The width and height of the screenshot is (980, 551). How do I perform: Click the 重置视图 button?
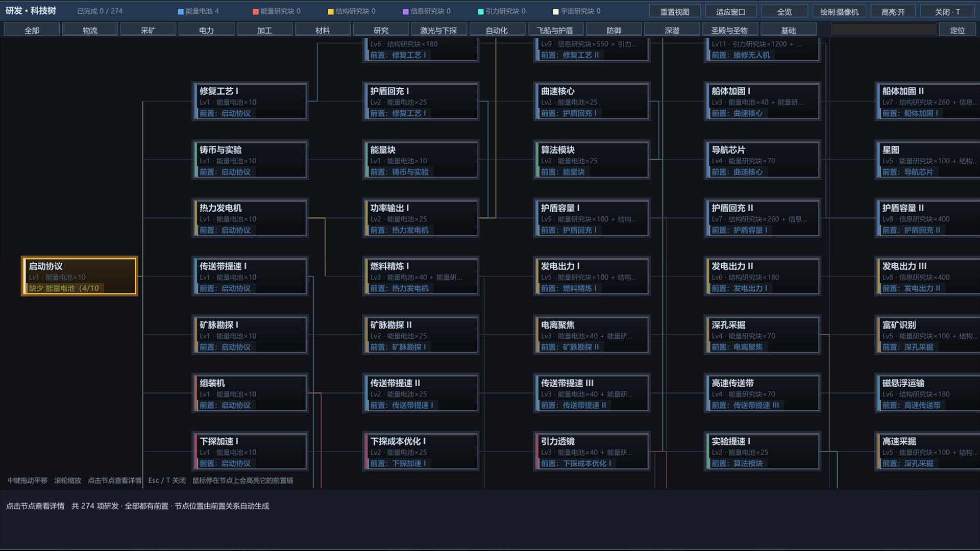tap(675, 11)
